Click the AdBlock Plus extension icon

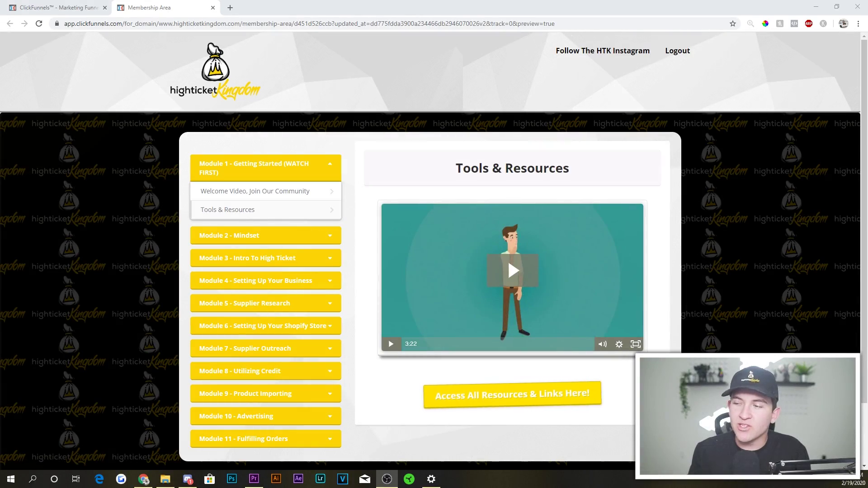pyautogui.click(x=808, y=23)
